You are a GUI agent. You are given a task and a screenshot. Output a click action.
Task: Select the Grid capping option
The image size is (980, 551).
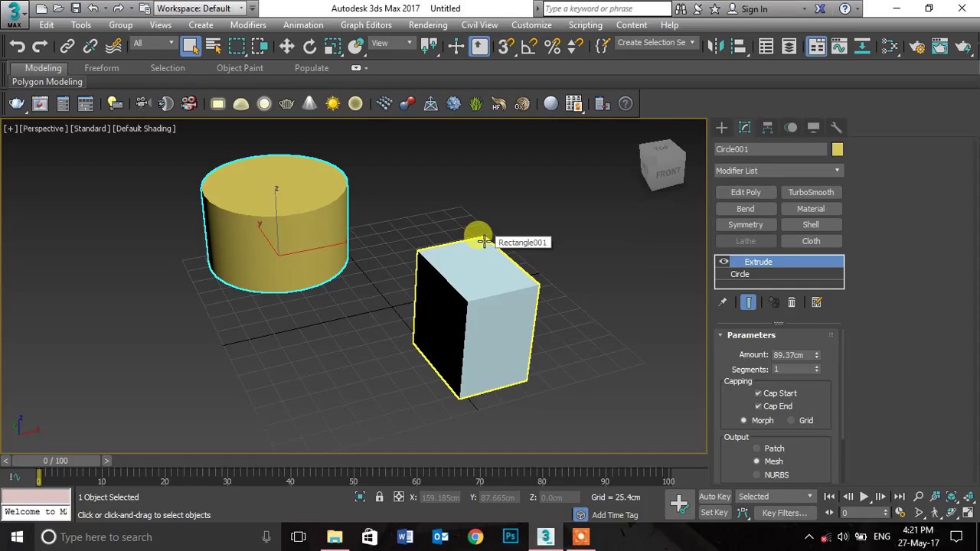click(791, 420)
